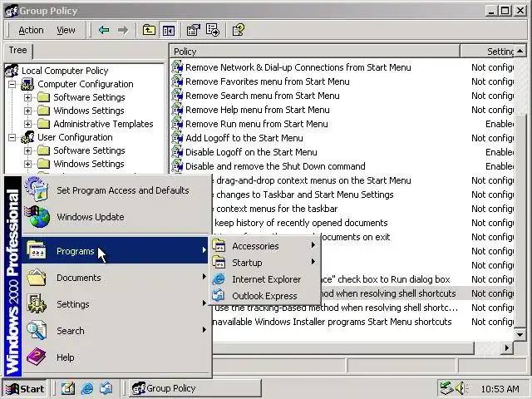This screenshot has width=532, height=399.
Task: Expand Software Settings under Computer Configuration
Action: [27, 97]
